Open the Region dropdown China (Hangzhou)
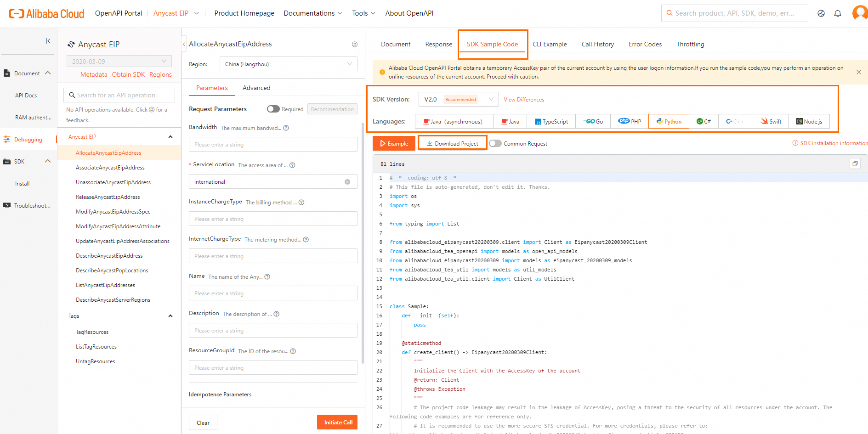Screen dimensions: 868x434 click(x=289, y=64)
